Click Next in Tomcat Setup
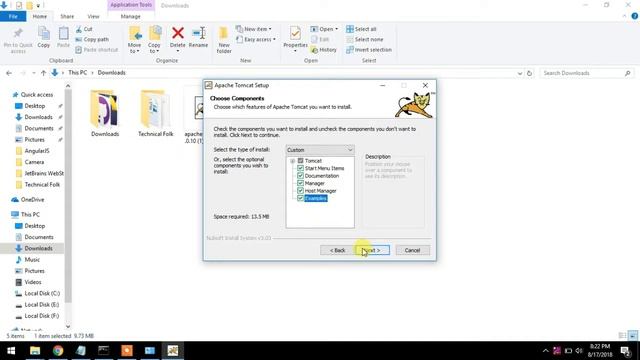 click(x=373, y=250)
